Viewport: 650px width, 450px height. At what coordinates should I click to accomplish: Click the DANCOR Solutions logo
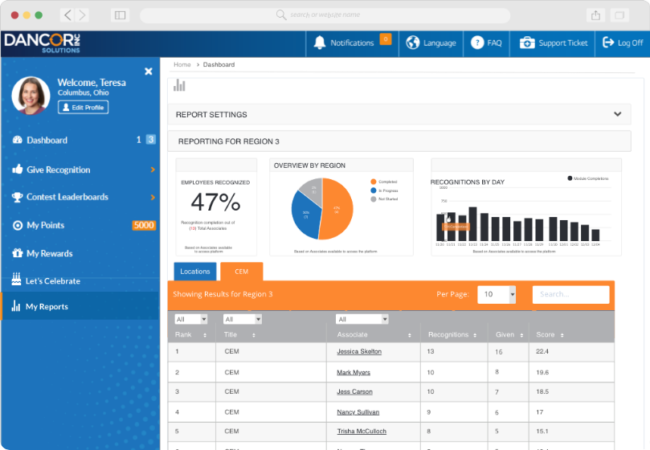[x=42, y=43]
